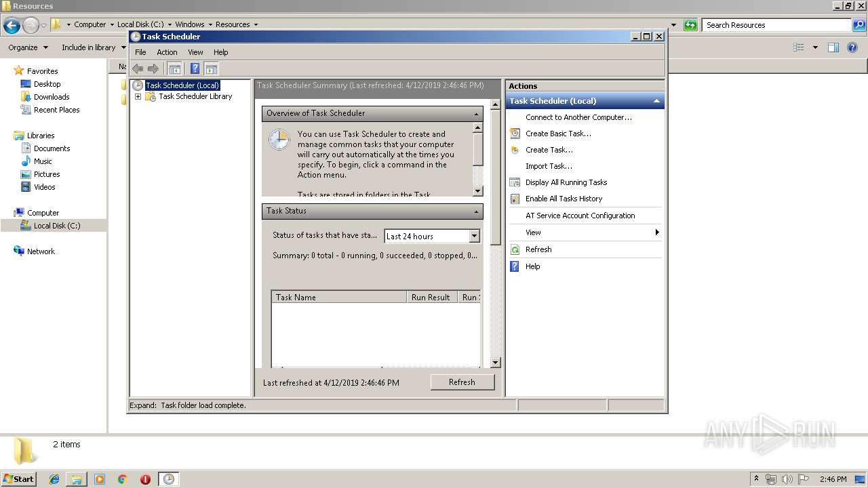868x488 pixels.
Task: Expand the View submenu in Actions pane
Action: pyautogui.click(x=585, y=232)
